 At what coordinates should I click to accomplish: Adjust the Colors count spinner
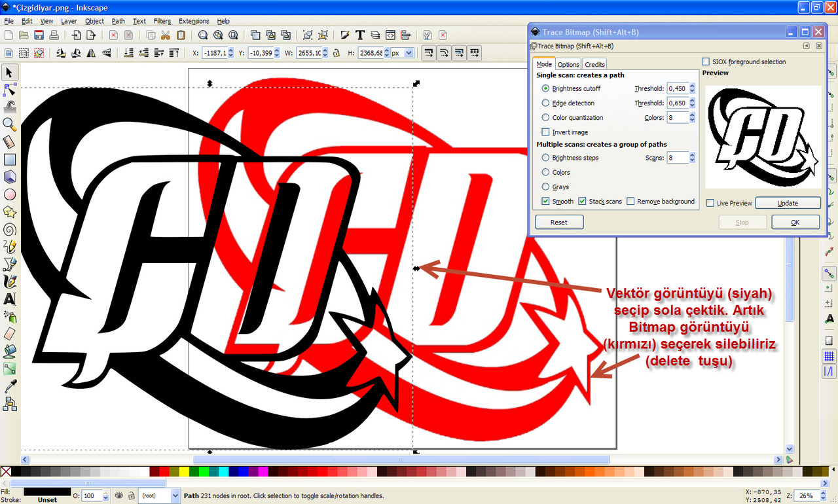[691, 118]
